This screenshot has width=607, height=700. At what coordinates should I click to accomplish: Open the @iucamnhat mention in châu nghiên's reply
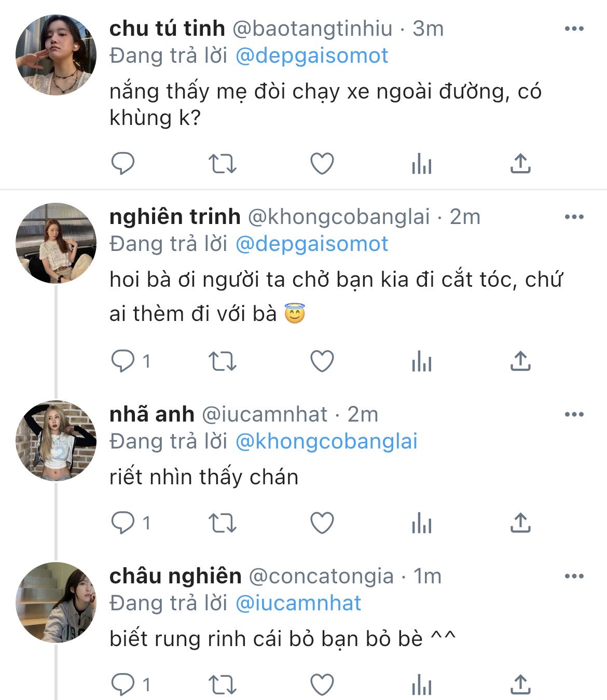pos(298,603)
